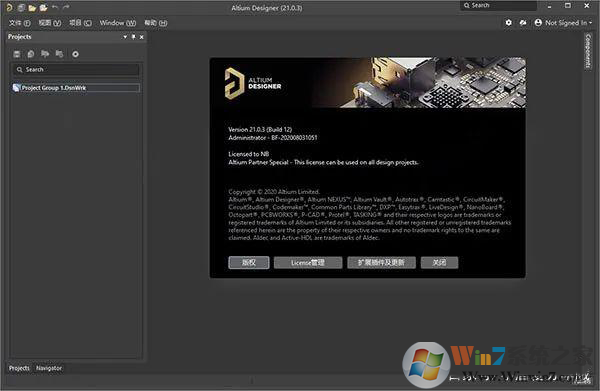Click the Projects panel Search field

click(x=76, y=70)
